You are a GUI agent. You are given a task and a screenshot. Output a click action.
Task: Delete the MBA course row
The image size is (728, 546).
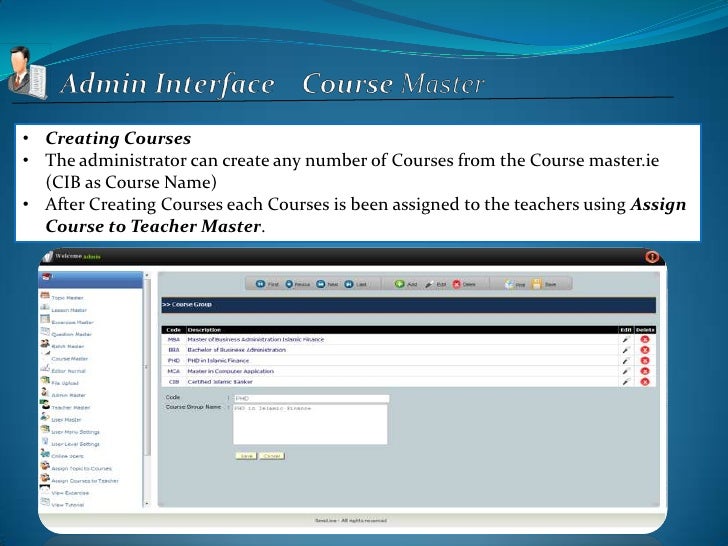pyautogui.click(x=644, y=339)
